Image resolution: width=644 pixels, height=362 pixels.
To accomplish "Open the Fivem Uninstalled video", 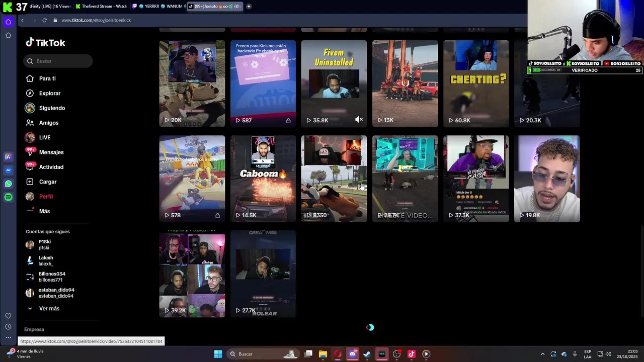I will [334, 83].
